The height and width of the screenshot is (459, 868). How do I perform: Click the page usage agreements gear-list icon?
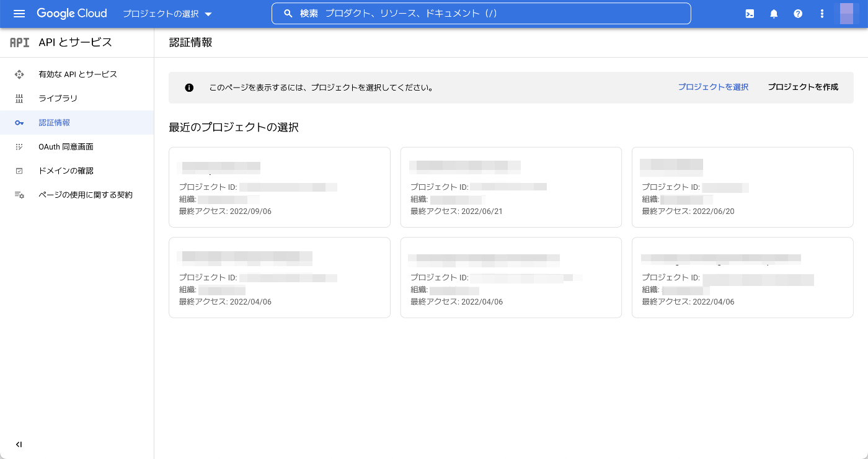click(19, 195)
